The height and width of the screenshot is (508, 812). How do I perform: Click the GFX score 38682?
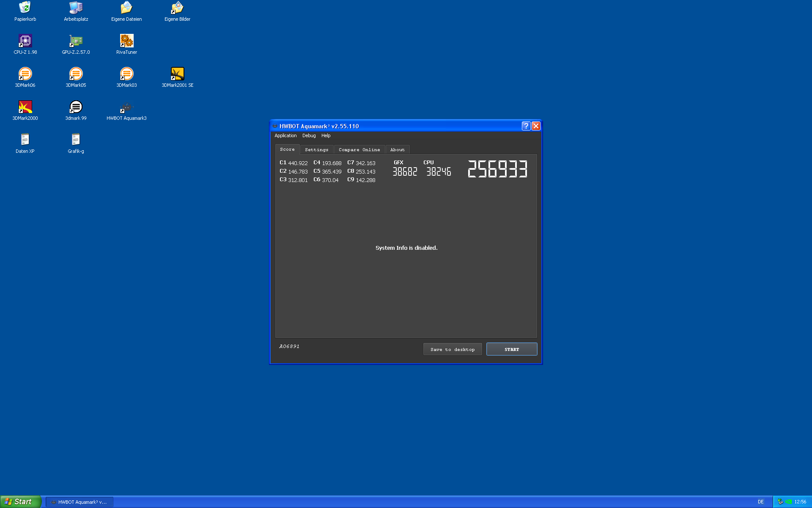[x=405, y=171]
